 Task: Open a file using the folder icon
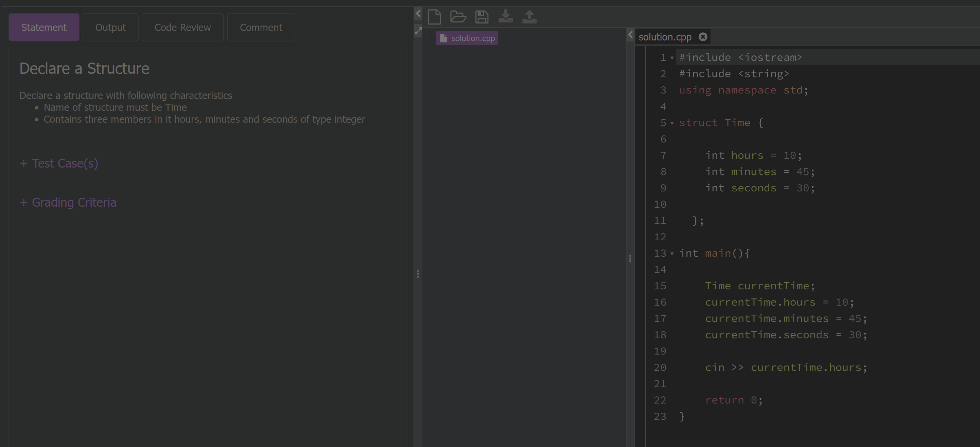click(458, 17)
